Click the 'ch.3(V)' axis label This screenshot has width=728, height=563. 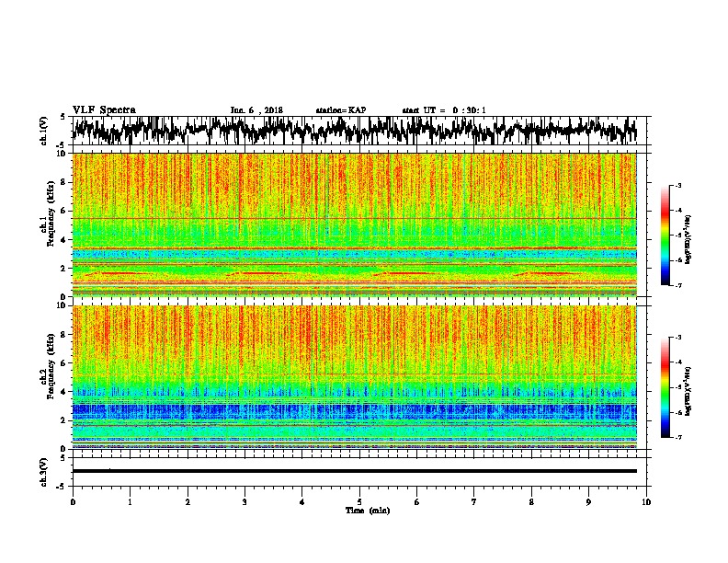44,472
